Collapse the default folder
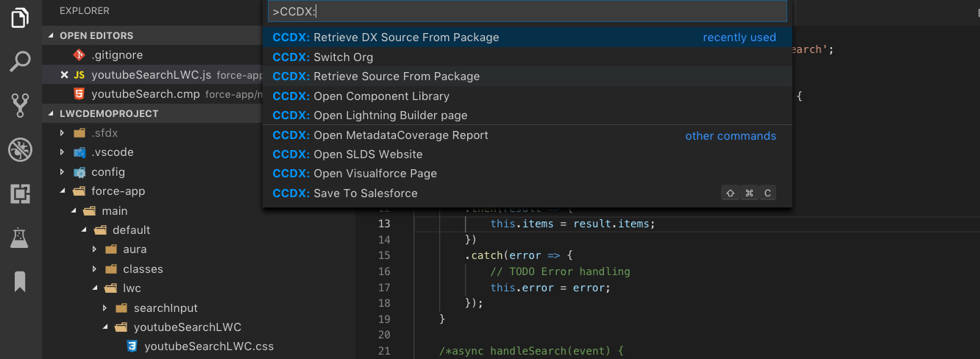 click(84, 230)
